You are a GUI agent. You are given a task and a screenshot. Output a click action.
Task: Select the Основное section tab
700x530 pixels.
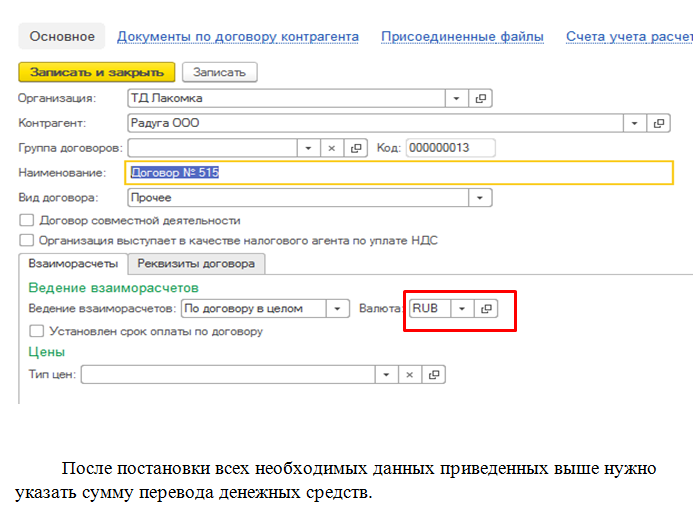62,36
